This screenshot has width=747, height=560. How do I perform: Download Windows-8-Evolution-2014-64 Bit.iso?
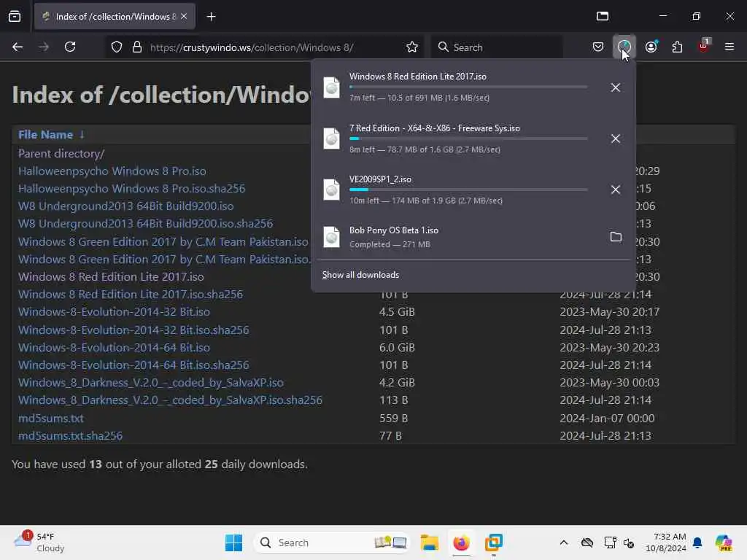coord(114,348)
